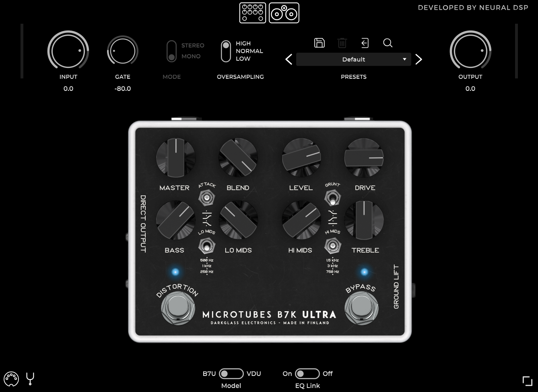
Task: Click the Lo Mids knob on pedal
Action: click(238, 220)
